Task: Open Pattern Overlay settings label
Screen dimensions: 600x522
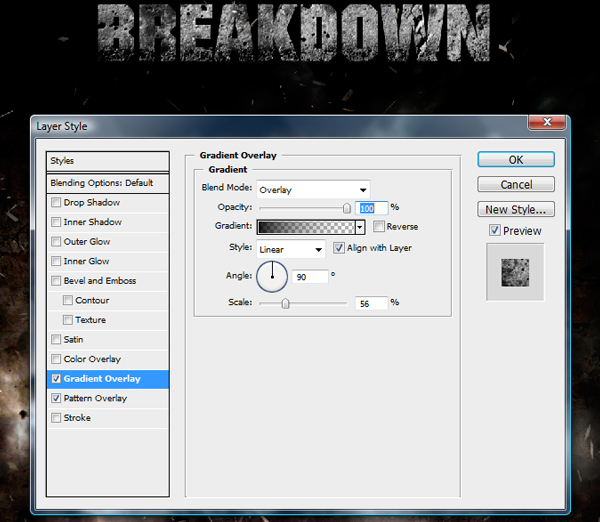Action: (95, 398)
